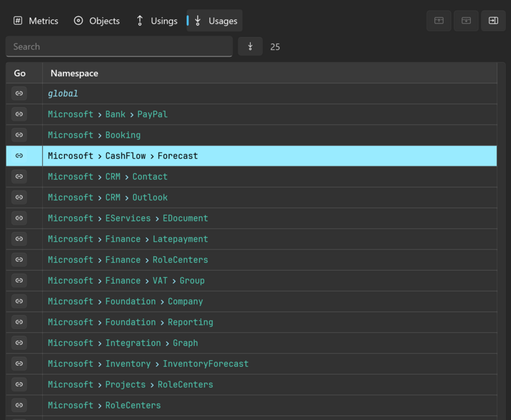Click the link icon for Projects > RoleCenters

(x=19, y=384)
